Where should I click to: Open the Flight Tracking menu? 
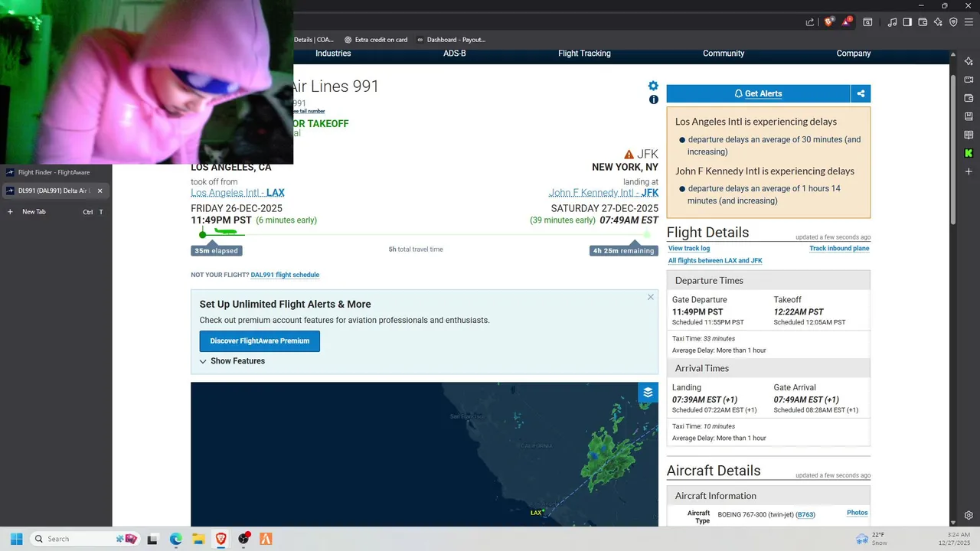[x=584, y=54]
